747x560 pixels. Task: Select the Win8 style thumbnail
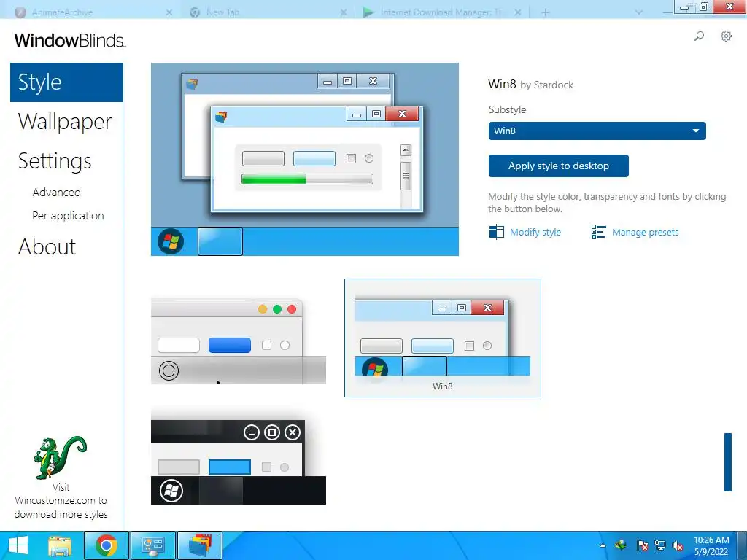(443, 338)
